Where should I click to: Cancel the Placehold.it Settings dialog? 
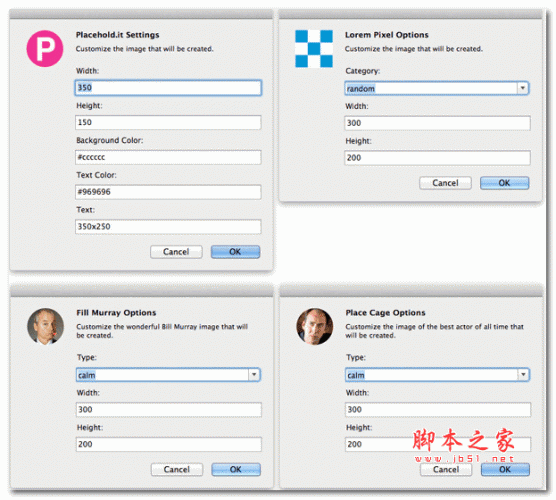[x=176, y=252]
